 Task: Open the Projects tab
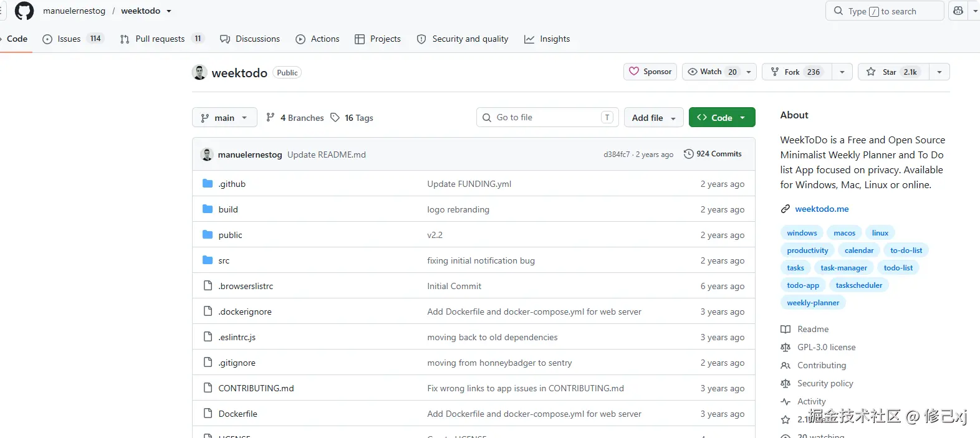pos(378,39)
